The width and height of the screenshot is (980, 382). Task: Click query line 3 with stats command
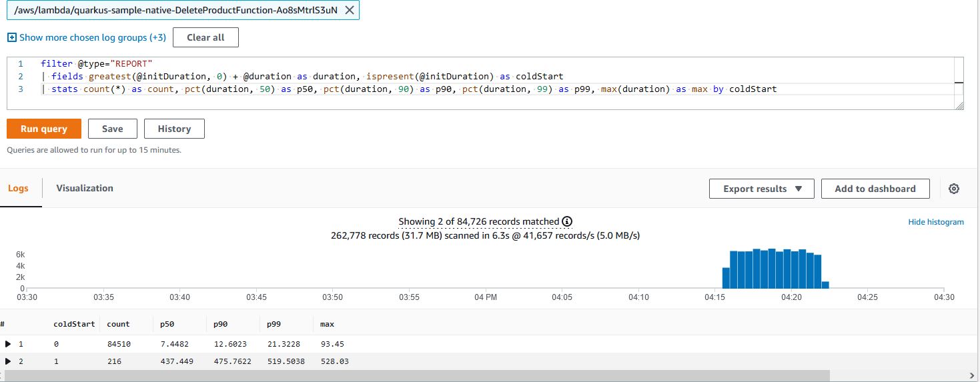tap(408, 89)
